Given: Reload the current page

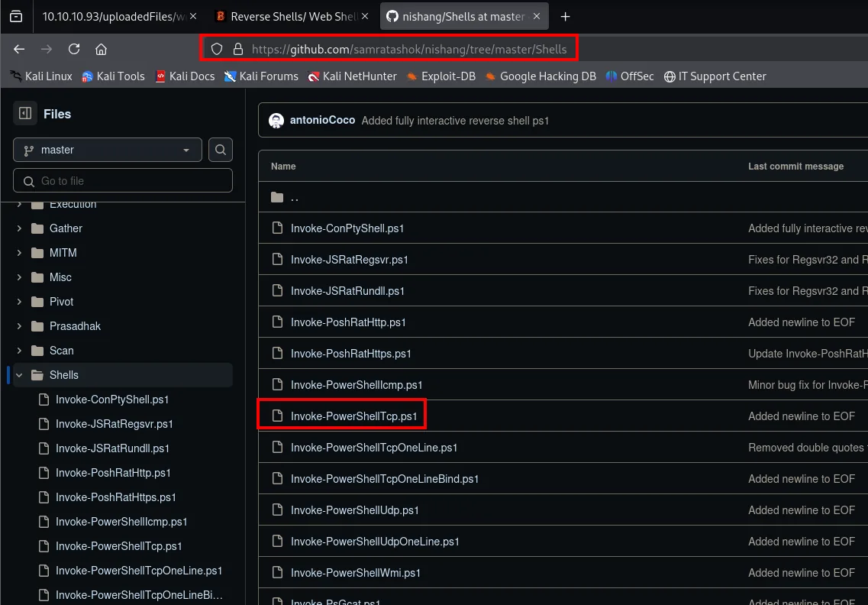Looking at the screenshot, I should coord(73,49).
